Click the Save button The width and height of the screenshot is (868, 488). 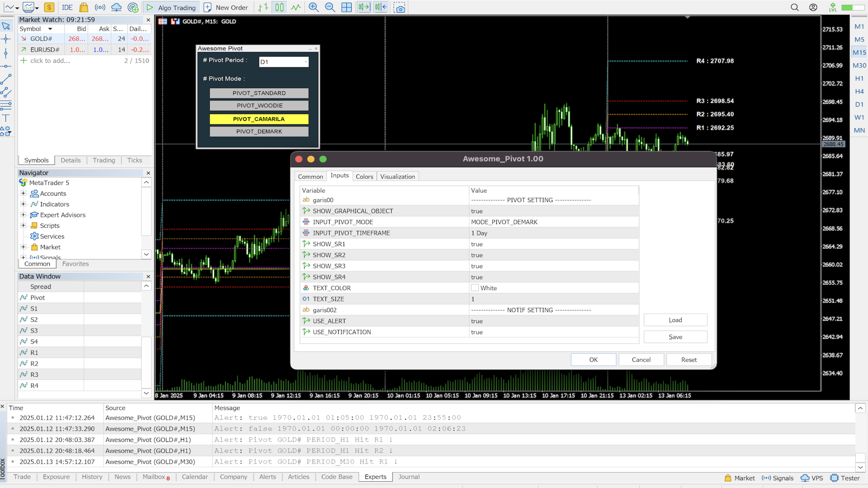[675, 337]
